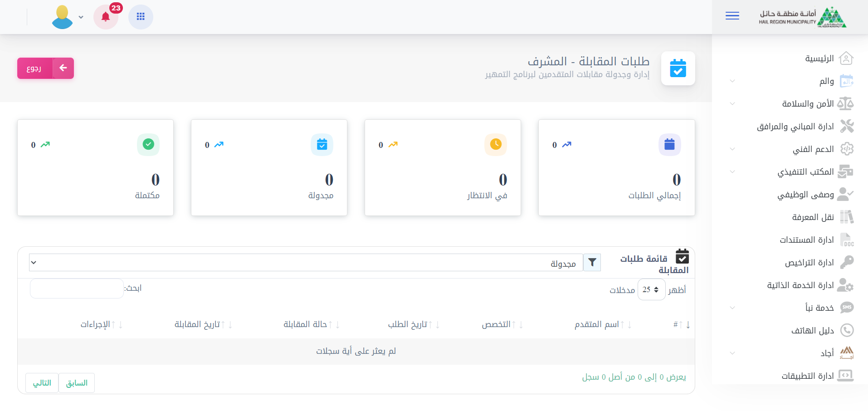Expand the الدعم الفني sidebar section

click(813, 149)
